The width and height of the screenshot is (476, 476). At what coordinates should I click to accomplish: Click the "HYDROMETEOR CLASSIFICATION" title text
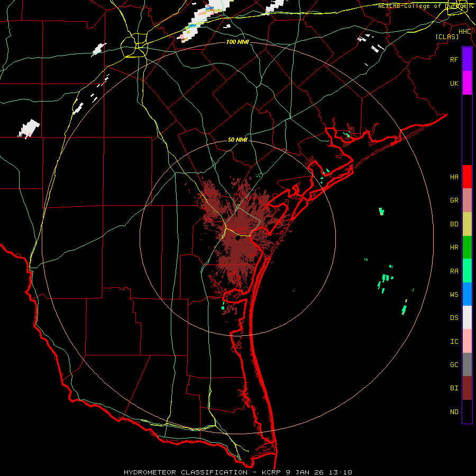pyautogui.click(x=186, y=472)
